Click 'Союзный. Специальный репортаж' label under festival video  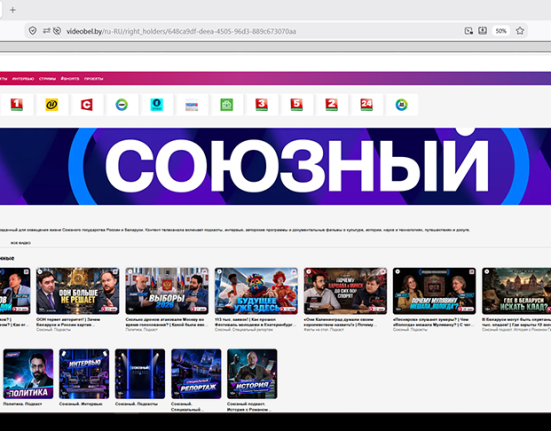pyautogui.click(x=244, y=329)
